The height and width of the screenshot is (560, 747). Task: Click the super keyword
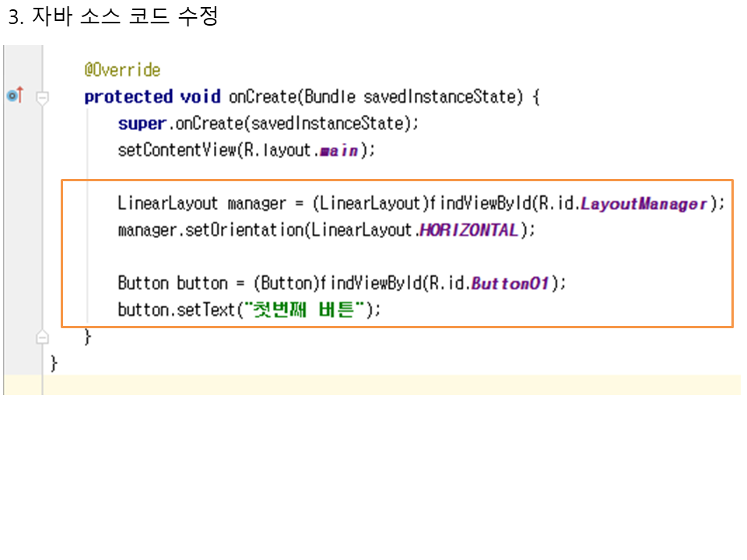142,124
